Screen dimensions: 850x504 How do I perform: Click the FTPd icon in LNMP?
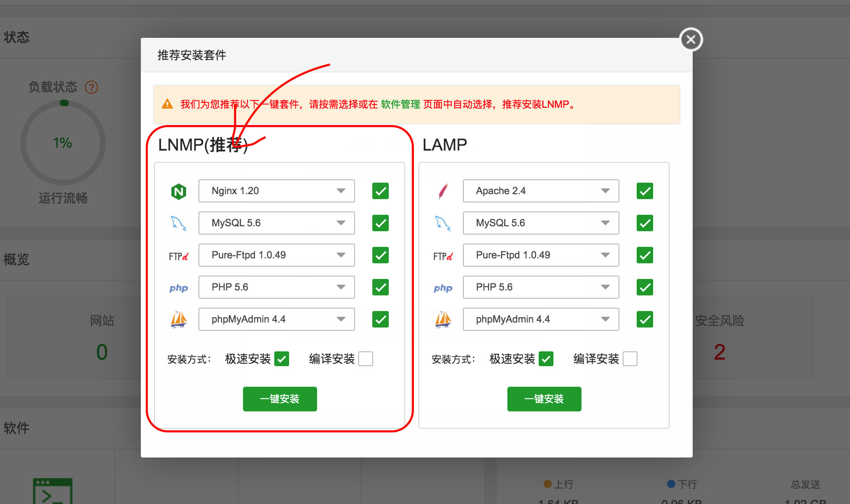(x=179, y=256)
